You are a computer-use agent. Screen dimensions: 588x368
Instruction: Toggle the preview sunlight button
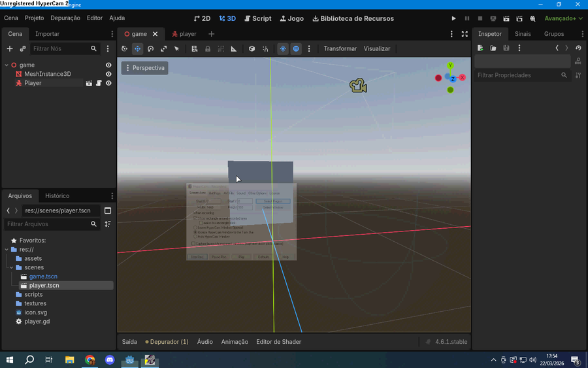(283, 49)
